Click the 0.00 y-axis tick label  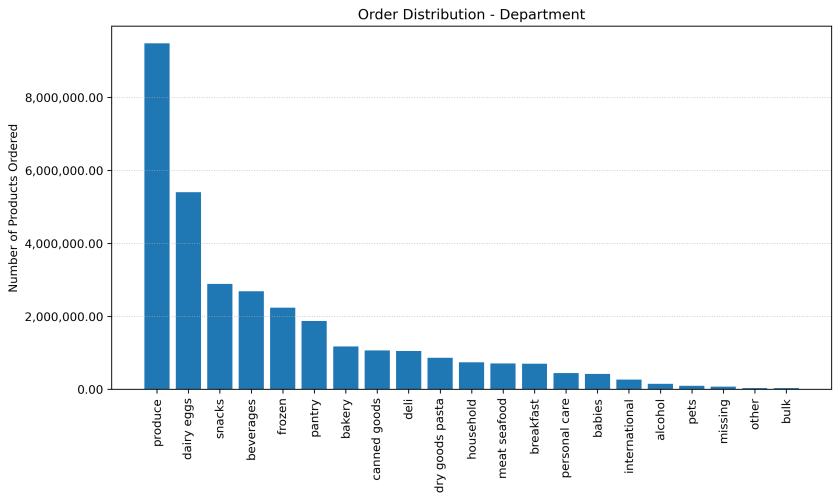(89, 390)
